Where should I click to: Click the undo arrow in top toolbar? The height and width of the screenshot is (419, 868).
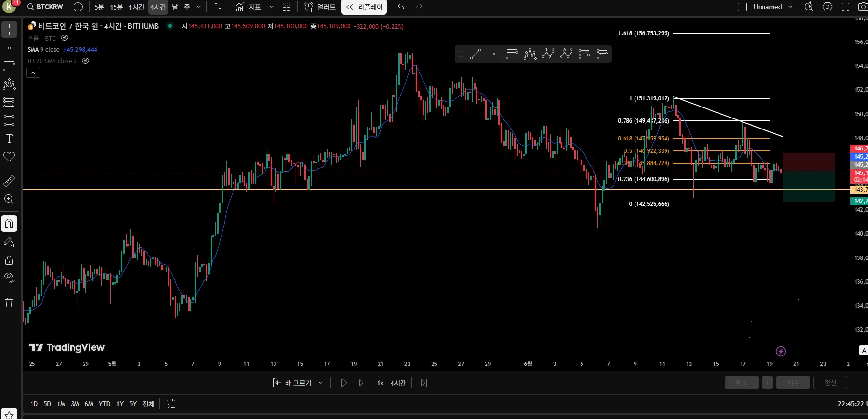401,7
